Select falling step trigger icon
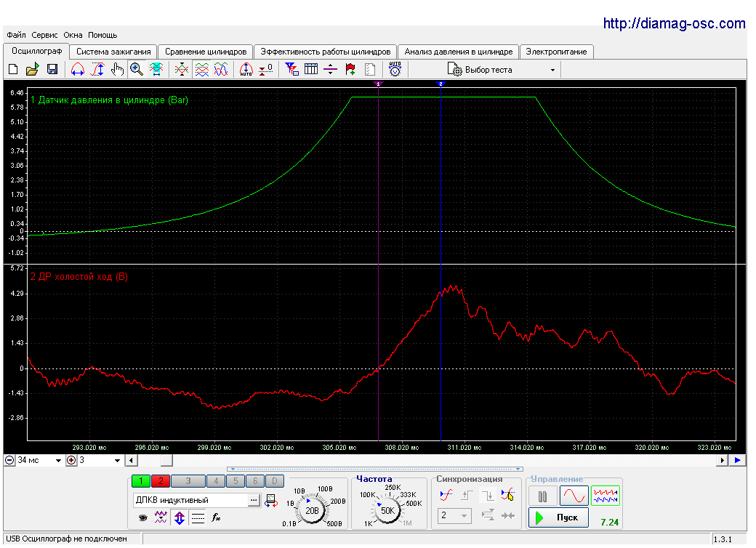This screenshot has width=756, height=548. click(488, 495)
